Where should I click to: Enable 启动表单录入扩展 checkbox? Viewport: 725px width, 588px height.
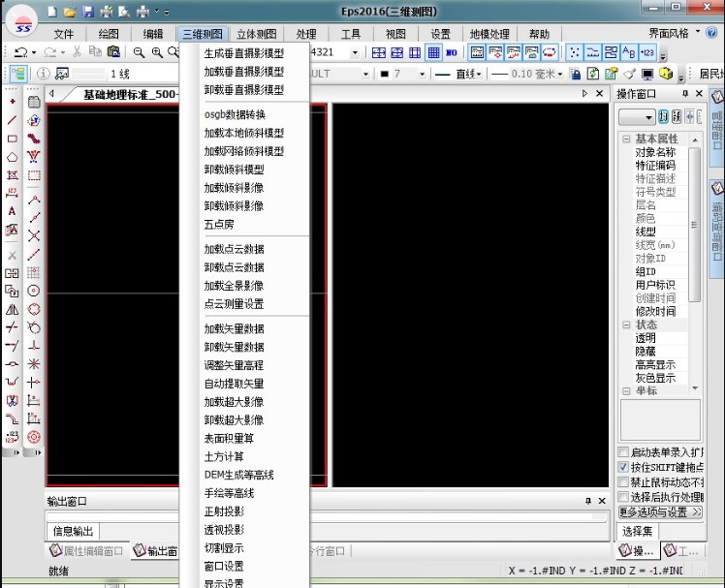click(623, 452)
